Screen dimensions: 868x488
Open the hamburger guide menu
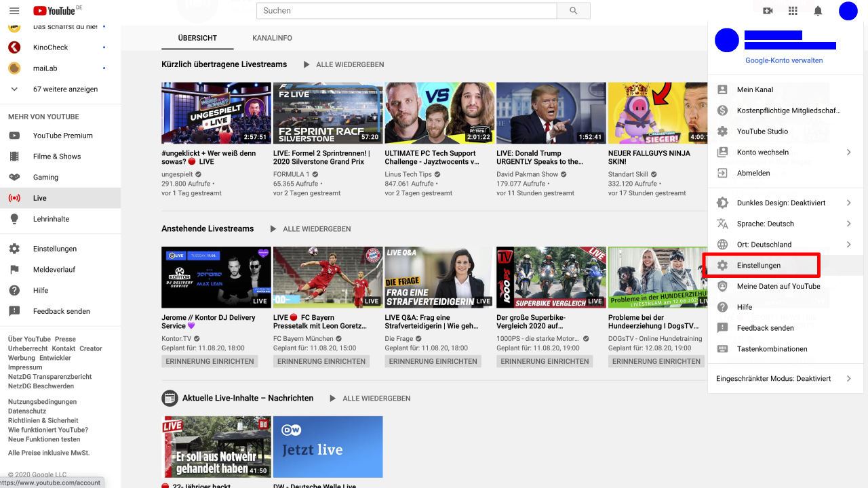[14, 11]
